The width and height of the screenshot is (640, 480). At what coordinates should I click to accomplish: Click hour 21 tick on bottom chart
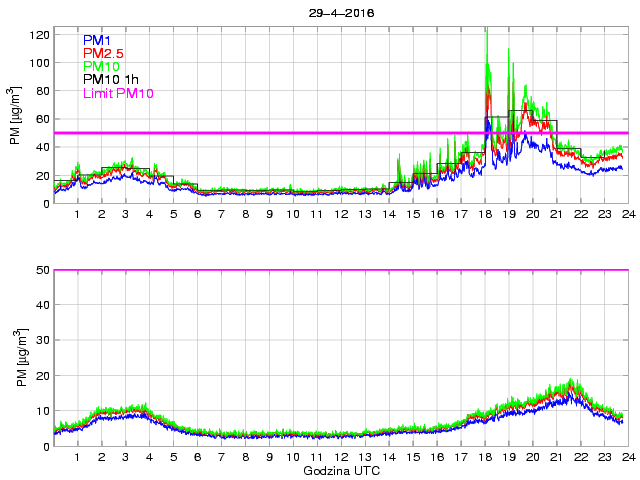point(556,458)
